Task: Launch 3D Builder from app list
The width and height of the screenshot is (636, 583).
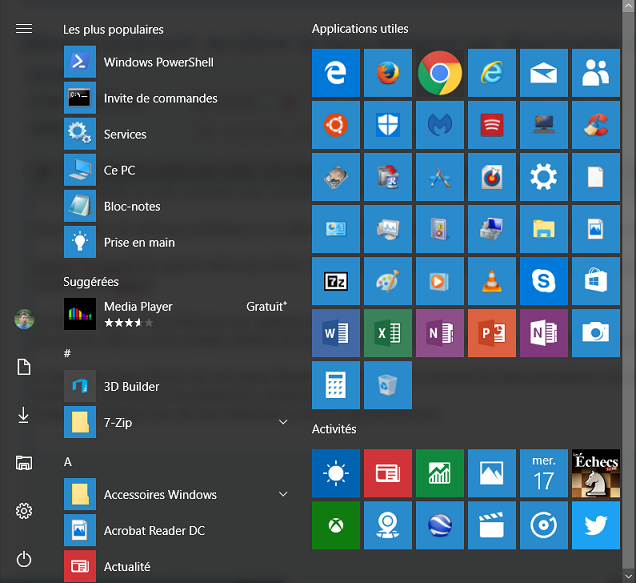Action: pos(176,386)
